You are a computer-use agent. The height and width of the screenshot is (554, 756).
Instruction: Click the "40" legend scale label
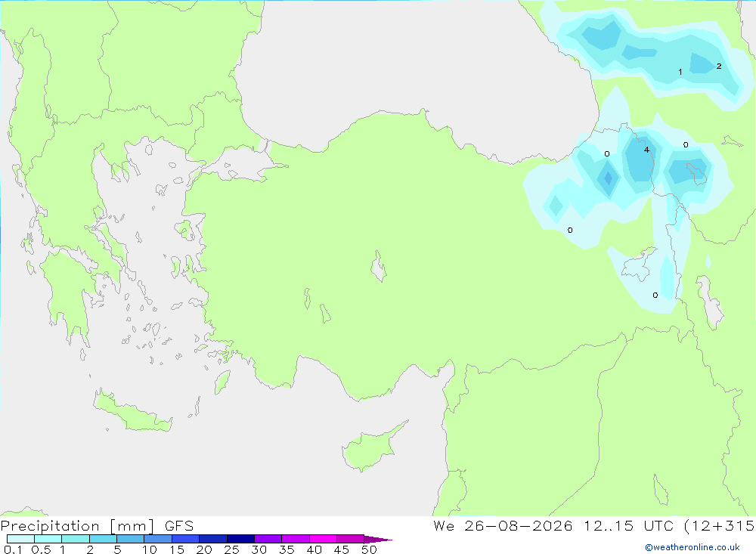pyautogui.click(x=314, y=549)
